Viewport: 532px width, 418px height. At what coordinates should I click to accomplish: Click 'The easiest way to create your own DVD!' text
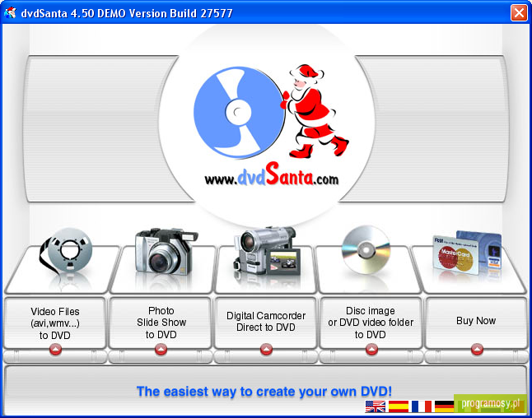[264, 391]
